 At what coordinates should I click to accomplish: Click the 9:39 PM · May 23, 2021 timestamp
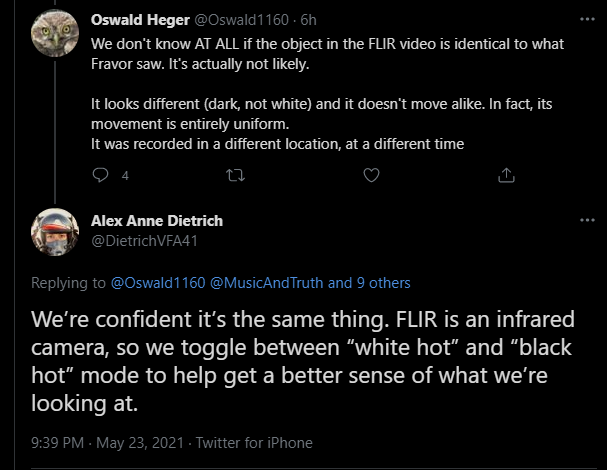108,442
